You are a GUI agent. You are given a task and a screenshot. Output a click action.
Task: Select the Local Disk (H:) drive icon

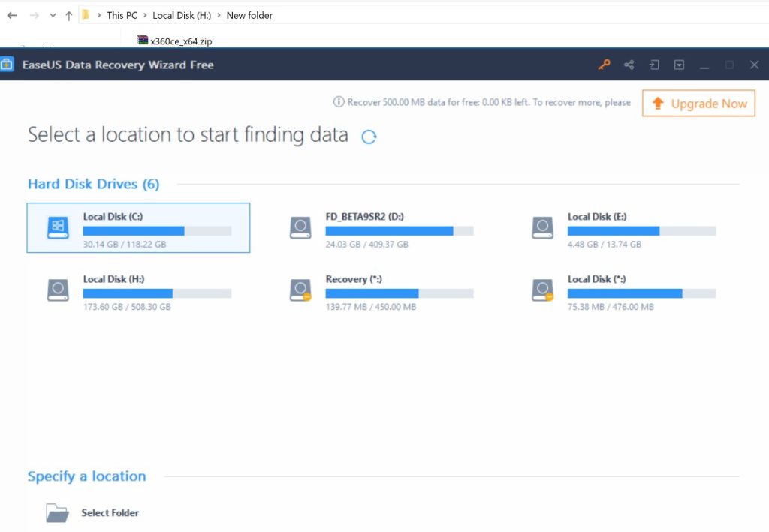coord(58,290)
